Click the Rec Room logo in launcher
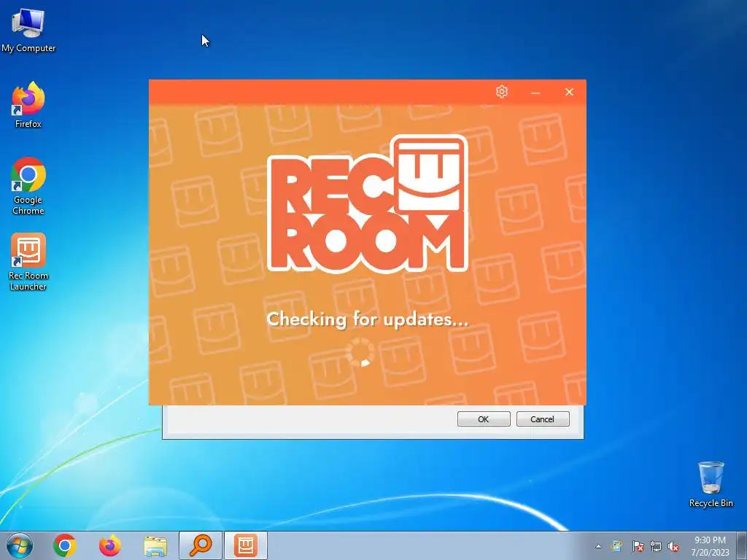The width and height of the screenshot is (747, 560). coord(368,204)
